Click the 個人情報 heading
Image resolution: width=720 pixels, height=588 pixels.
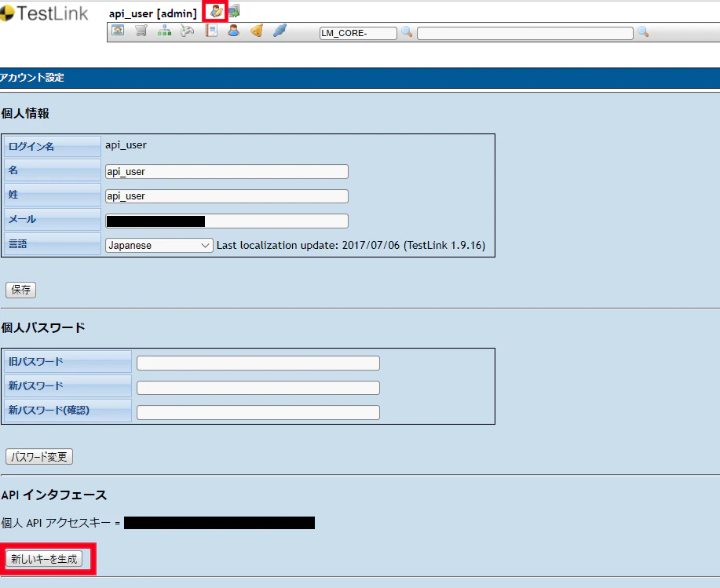coord(25,113)
